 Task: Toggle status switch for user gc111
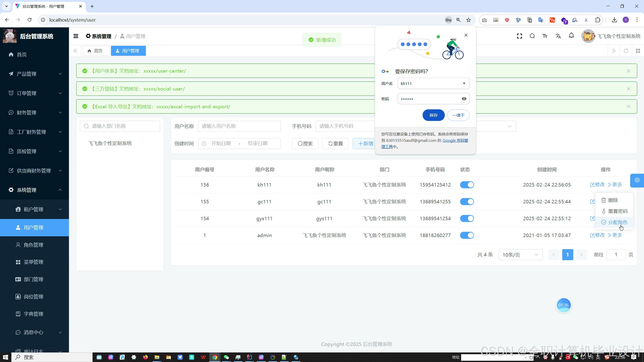[x=467, y=202]
